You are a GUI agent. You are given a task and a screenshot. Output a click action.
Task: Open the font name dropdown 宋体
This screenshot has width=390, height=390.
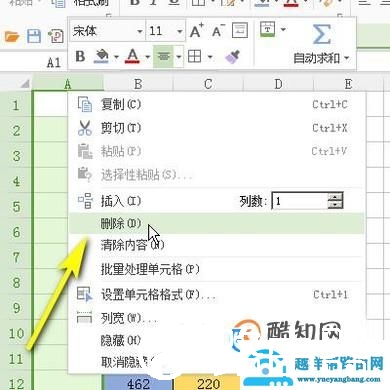click(x=140, y=31)
